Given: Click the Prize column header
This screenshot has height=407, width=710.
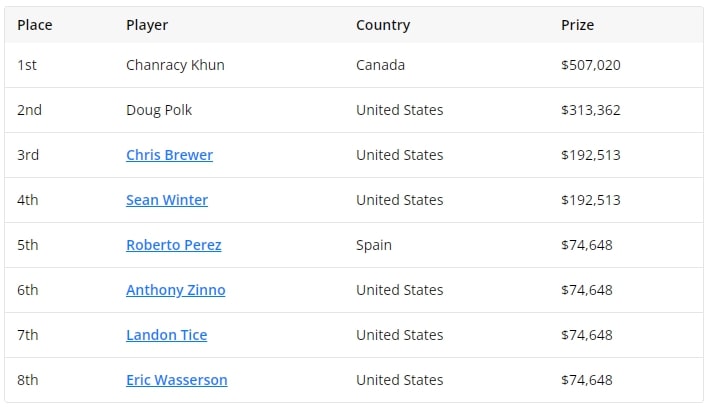Looking at the screenshot, I should coord(577,25).
